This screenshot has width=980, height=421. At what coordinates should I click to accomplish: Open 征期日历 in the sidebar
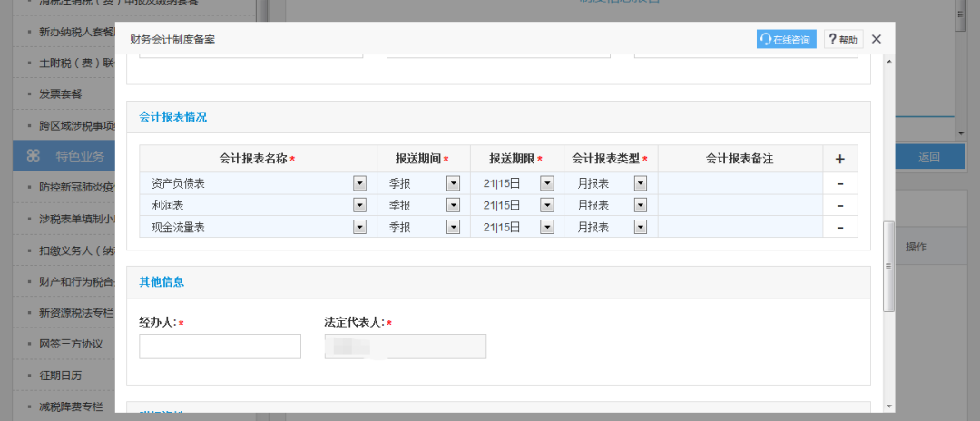click(61, 376)
